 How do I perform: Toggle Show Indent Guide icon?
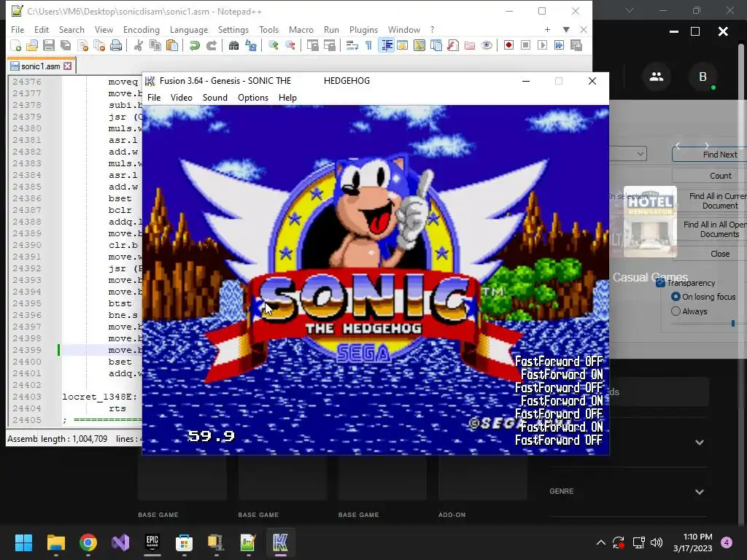pyautogui.click(x=387, y=45)
